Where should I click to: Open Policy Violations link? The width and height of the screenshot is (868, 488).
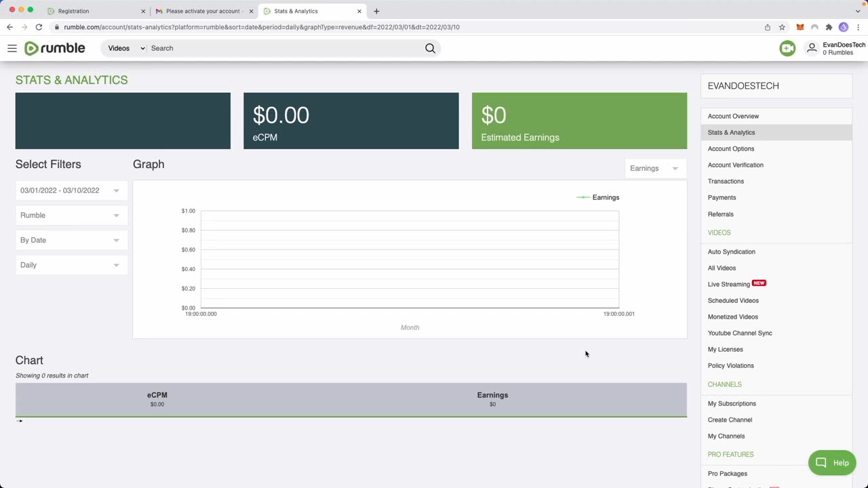[731, 366]
